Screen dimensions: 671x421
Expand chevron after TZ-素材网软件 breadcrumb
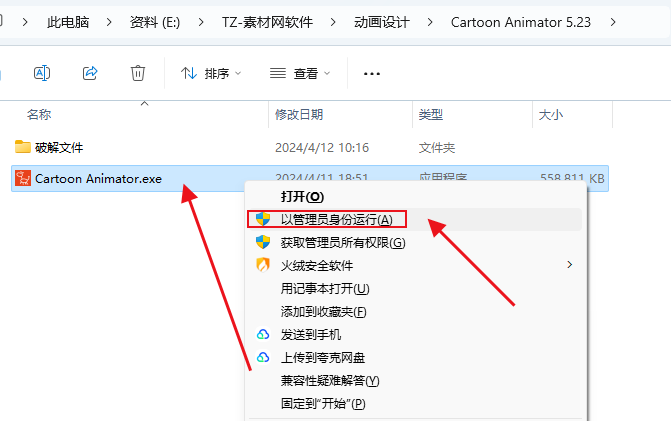pyautogui.click(x=333, y=22)
